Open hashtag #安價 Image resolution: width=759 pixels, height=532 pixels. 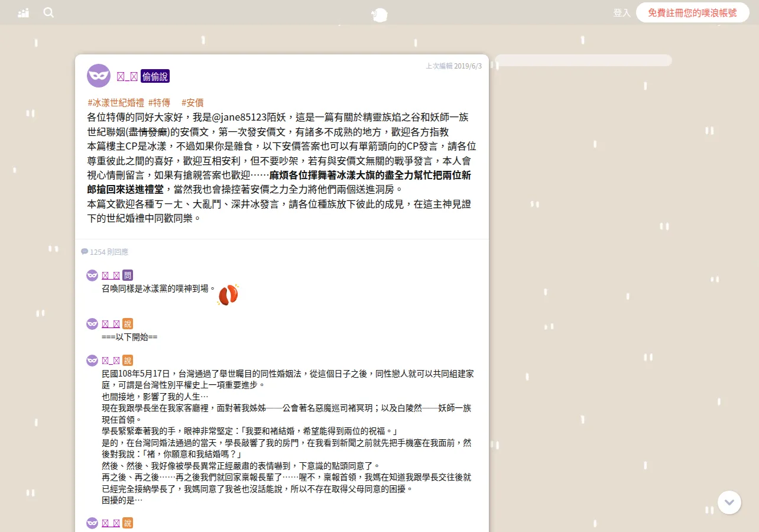pos(193,102)
